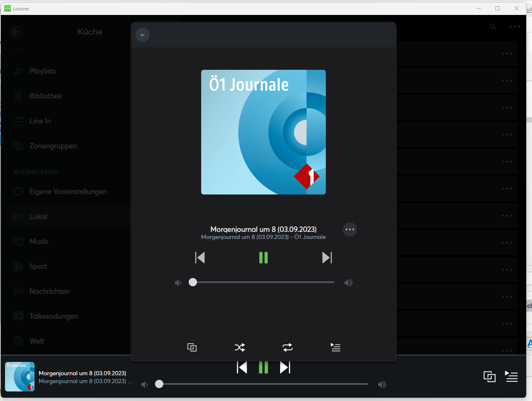
Task: Open the play queue from the mini player bar
Action: click(x=512, y=377)
